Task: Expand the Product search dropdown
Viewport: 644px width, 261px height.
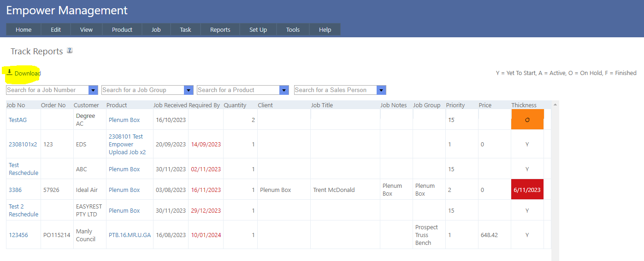Action: click(284, 90)
